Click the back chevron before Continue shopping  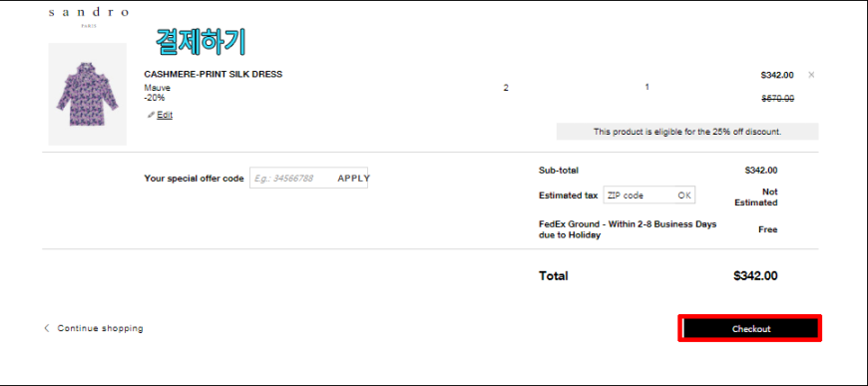click(x=47, y=328)
